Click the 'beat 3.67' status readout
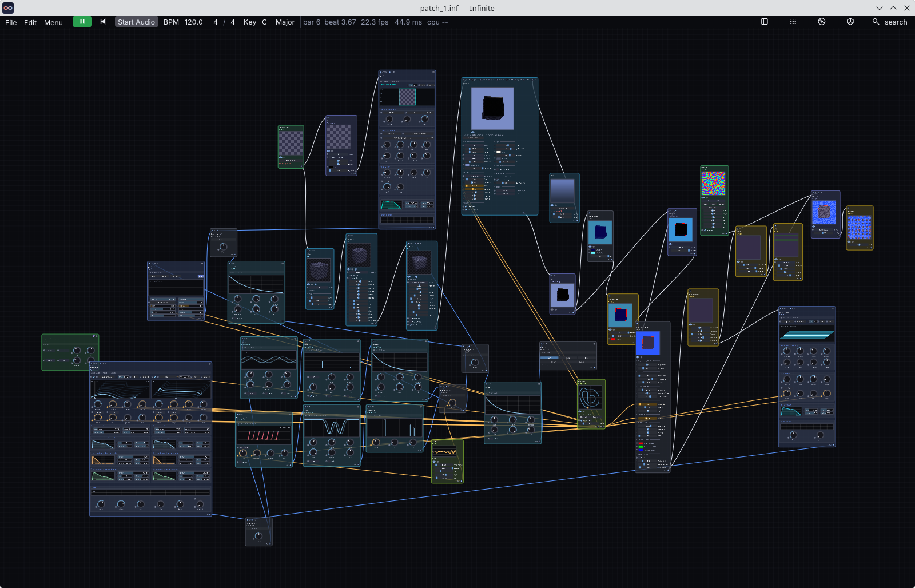 (340, 22)
